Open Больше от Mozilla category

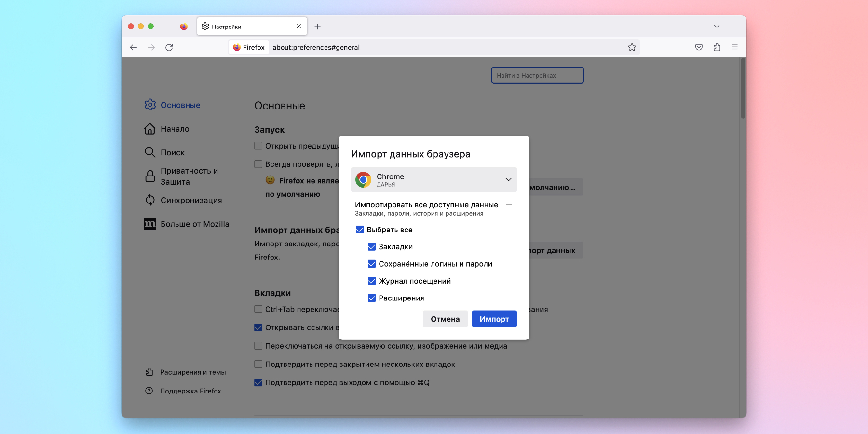click(x=187, y=224)
